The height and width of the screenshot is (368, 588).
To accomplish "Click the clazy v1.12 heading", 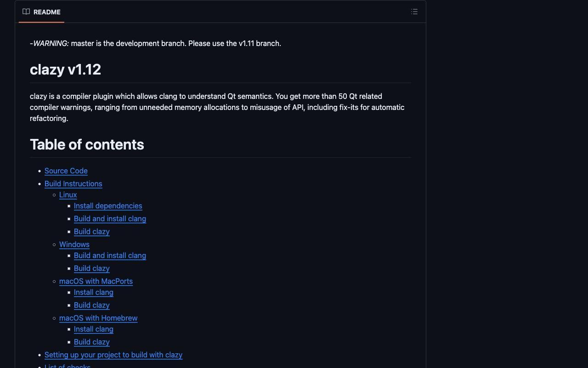I will tap(65, 69).
